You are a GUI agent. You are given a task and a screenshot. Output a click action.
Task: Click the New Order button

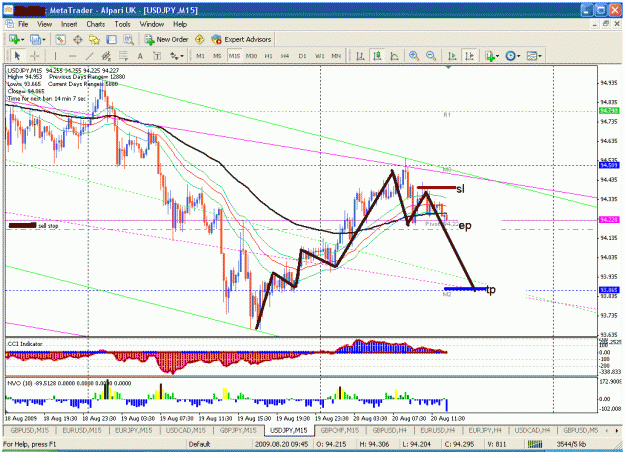166,39
